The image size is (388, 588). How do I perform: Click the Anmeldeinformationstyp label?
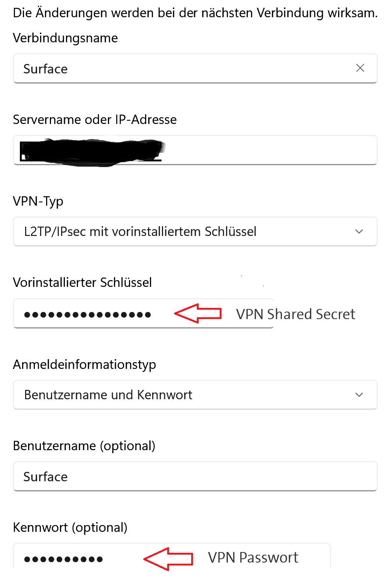coord(84,364)
